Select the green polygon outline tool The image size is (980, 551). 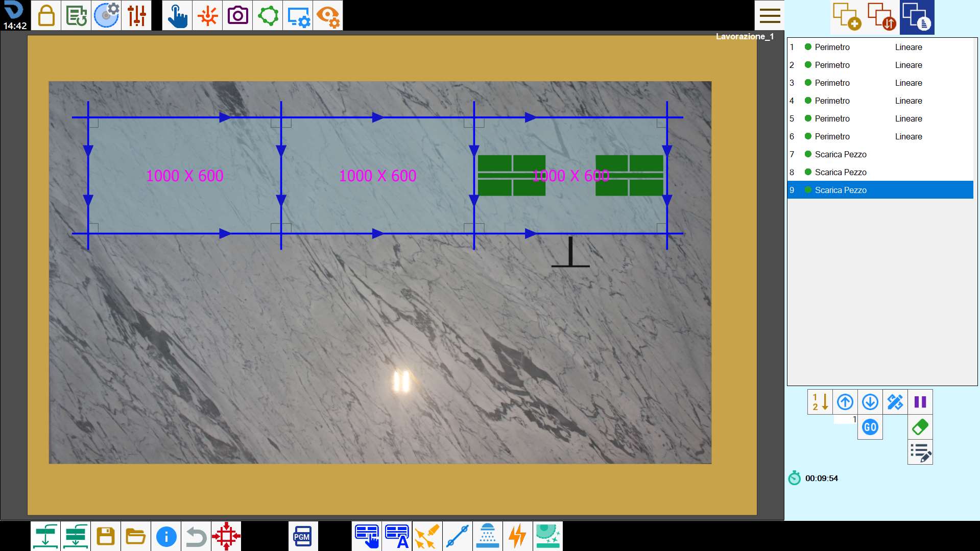[x=268, y=15]
